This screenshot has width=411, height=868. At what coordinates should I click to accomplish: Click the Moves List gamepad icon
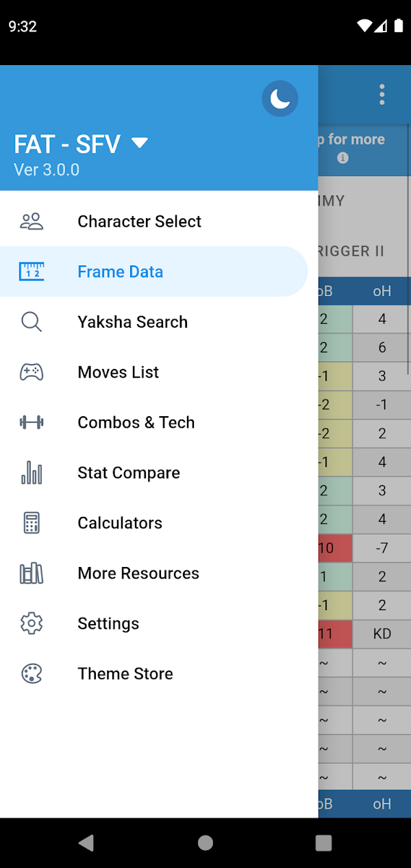pyautogui.click(x=32, y=372)
